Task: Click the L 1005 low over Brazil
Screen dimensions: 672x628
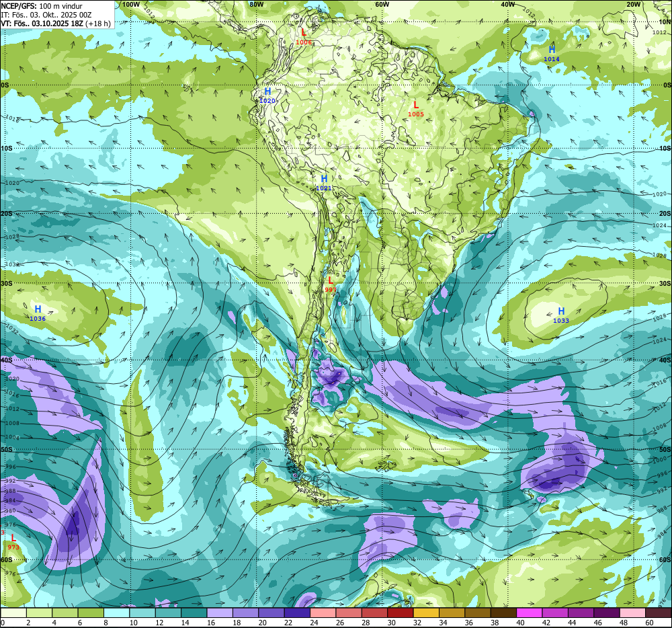Action: pyautogui.click(x=416, y=109)
